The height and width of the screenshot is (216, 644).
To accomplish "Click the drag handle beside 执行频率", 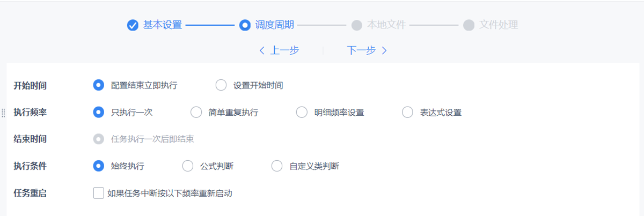I will coord(4,113).
